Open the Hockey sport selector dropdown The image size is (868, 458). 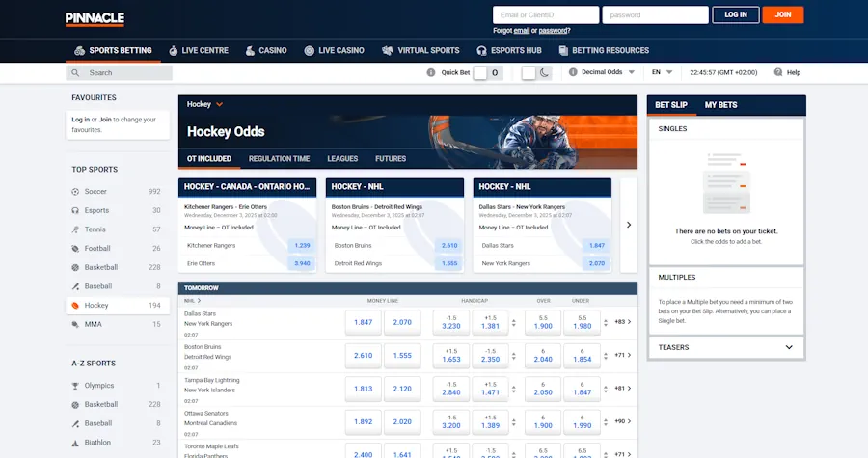(204, 104)
